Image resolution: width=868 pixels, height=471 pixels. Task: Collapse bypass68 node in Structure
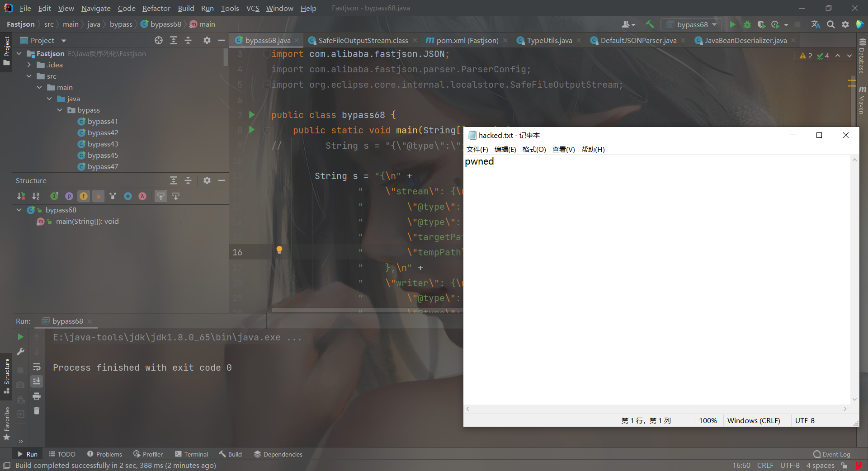[19, 210]
